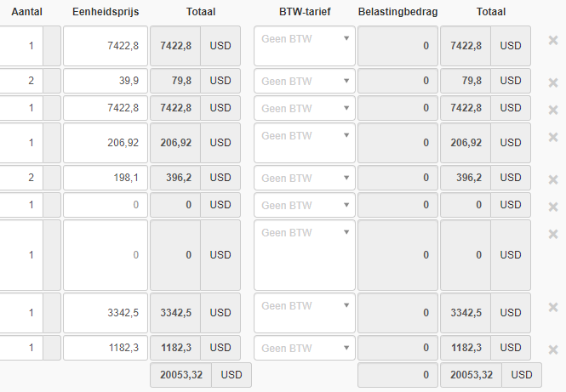Viewport: 566px width, 392px height.
Task: Remove the 396,2 USD line row
Action: coord(552,179)
